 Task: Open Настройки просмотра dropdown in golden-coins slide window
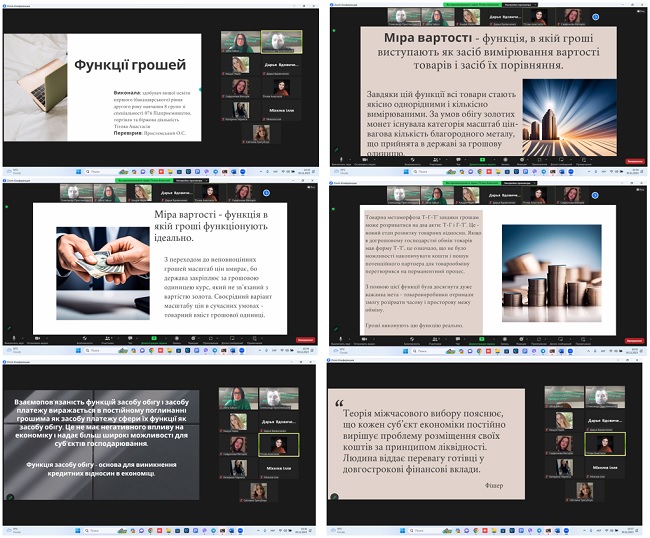tap(520, 5)
